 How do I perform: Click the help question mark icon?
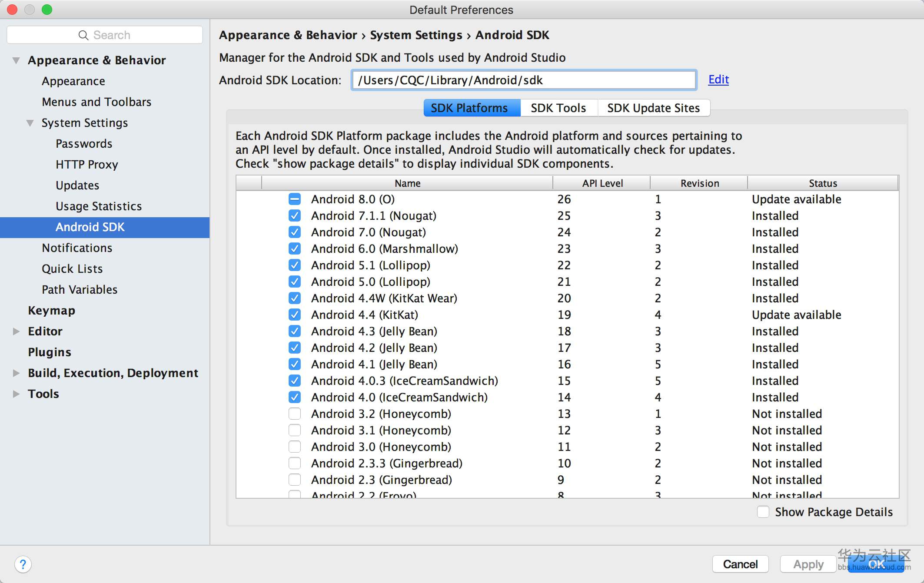click(x=23, y=564)
